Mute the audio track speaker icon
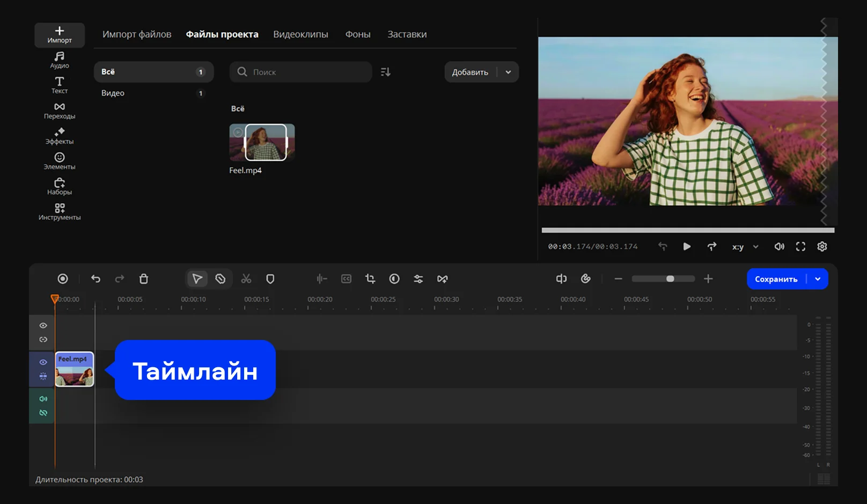867x504 pixels. [43, 399]
